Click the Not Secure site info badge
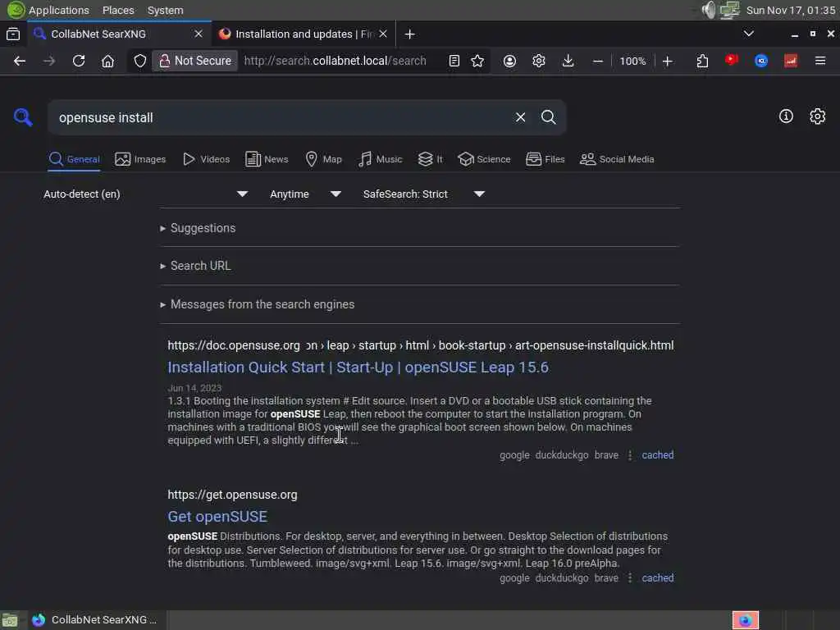 pyautogui.click(x=195, y=61)
